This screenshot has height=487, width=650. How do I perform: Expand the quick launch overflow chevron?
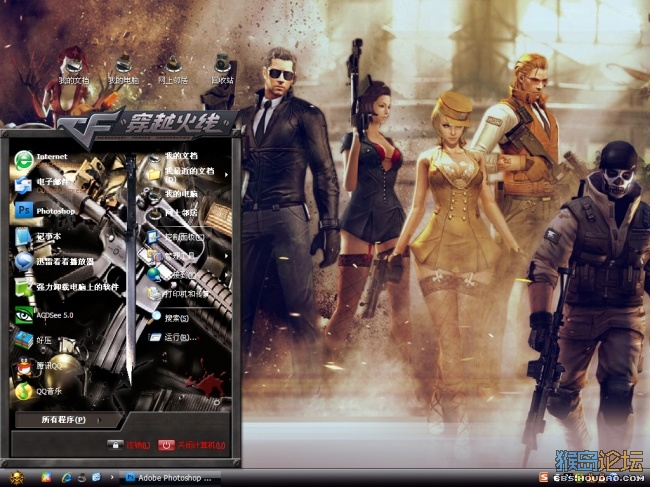pyautogui.click(x=112, y=477)
